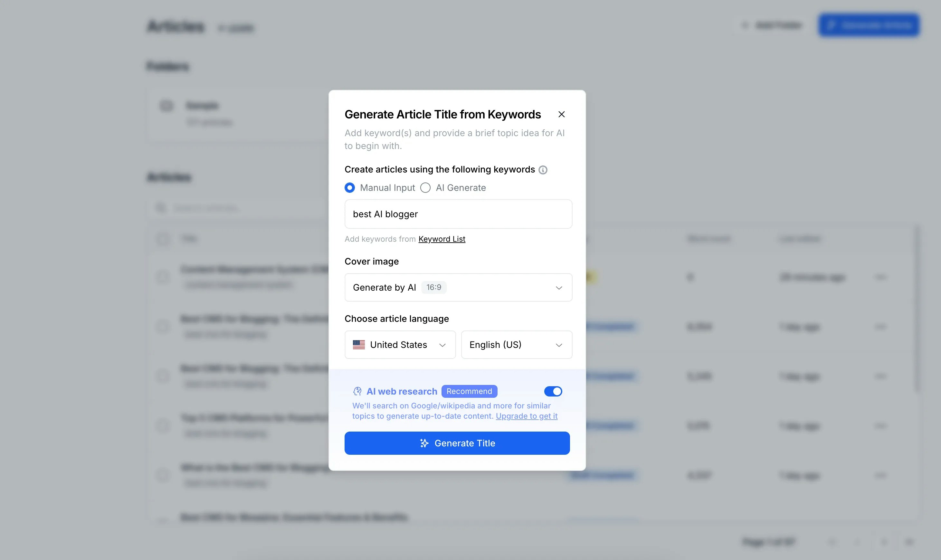Open the Generate by AI cover image dropdown
This screenshot has width=941, height=560.
coord(458,287)
